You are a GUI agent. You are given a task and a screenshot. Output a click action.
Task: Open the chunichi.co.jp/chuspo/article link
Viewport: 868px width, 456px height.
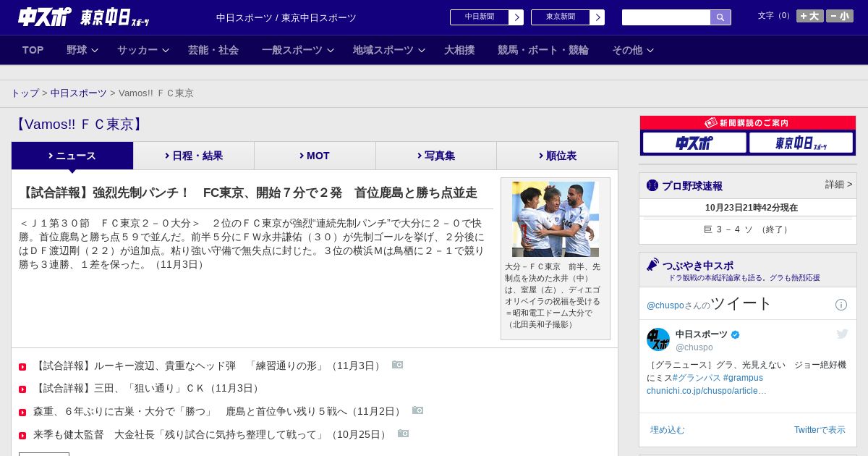707,391
